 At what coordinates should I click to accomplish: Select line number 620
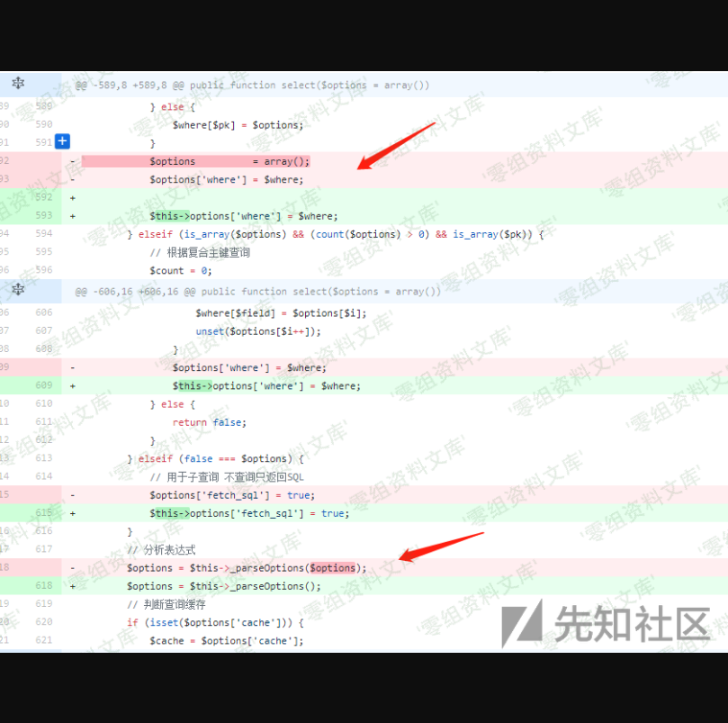pyautogui.click(x=43, y=622)
